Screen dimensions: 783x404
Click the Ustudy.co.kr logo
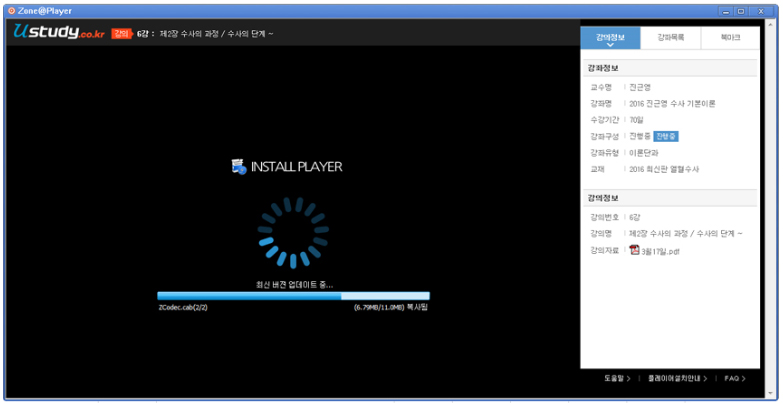tap(58, 33)
